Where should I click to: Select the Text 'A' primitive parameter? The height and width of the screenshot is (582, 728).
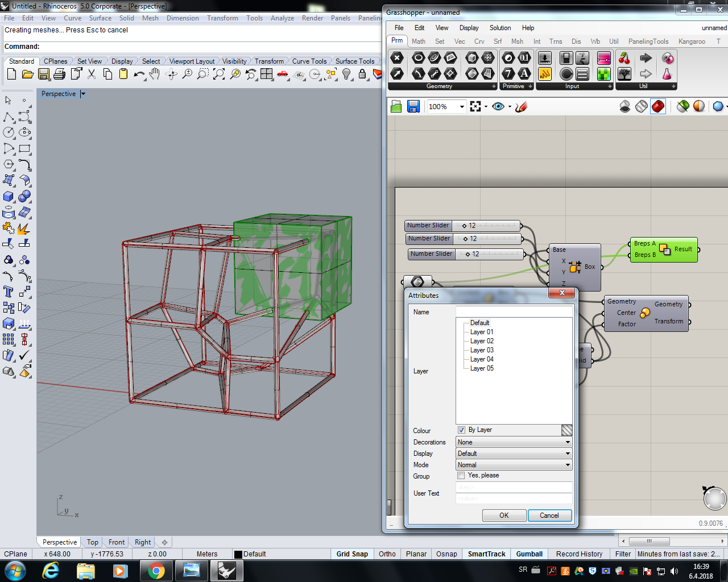coord(524,73)
